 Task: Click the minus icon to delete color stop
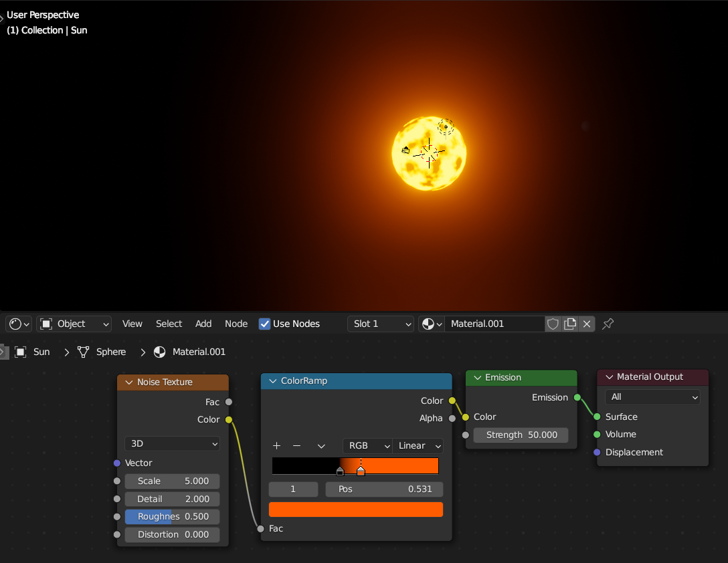tap(297, 446)
